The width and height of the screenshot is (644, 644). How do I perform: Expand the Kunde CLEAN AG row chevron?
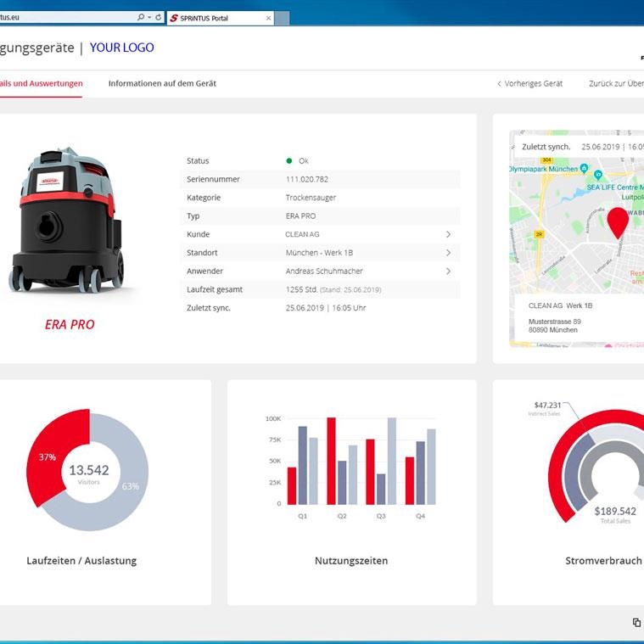pos(448,235)
